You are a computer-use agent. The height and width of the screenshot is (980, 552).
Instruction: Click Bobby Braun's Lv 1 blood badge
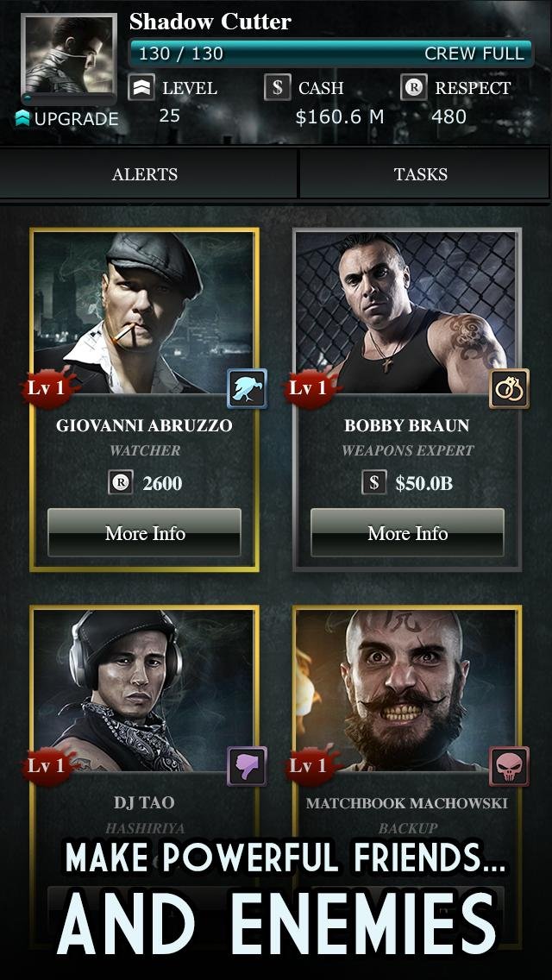click(x=311, y=388)
